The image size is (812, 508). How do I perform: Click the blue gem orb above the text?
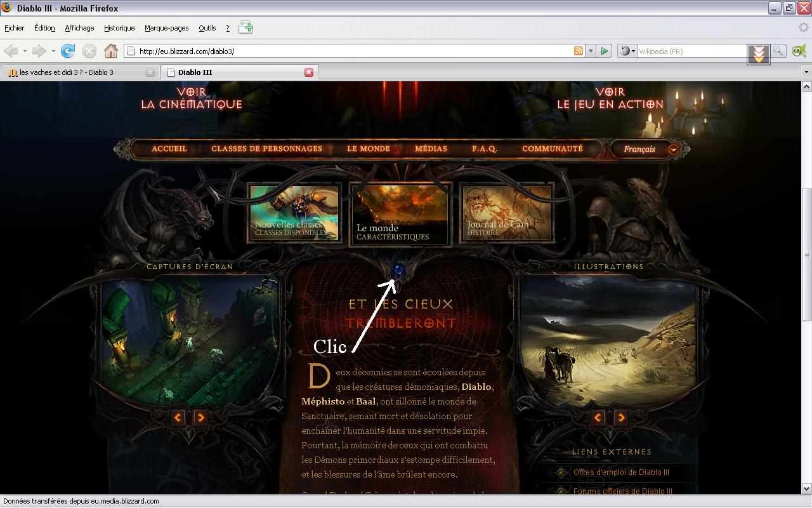399,271
